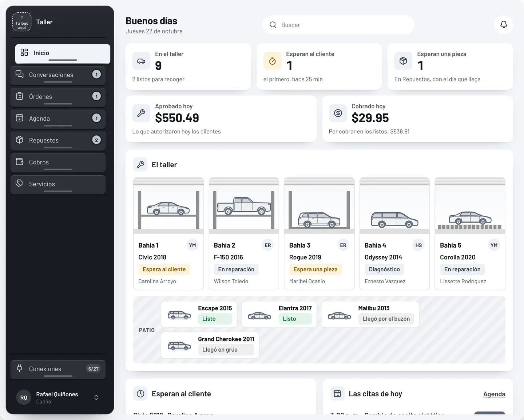Open the Escape 2015 patio card
The width and height of the screenshot is (524, 420).
point(199,314)
